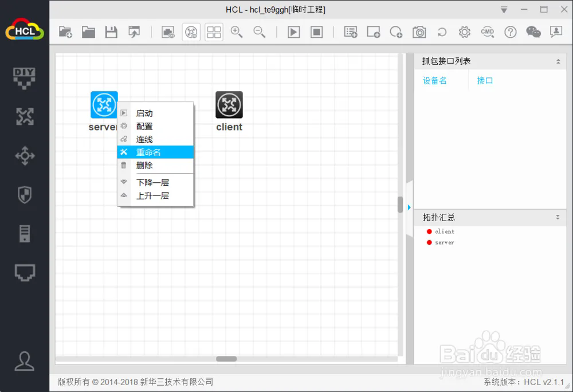
Task: Open settings gear in toolbar
Action: tap(465, 32)
